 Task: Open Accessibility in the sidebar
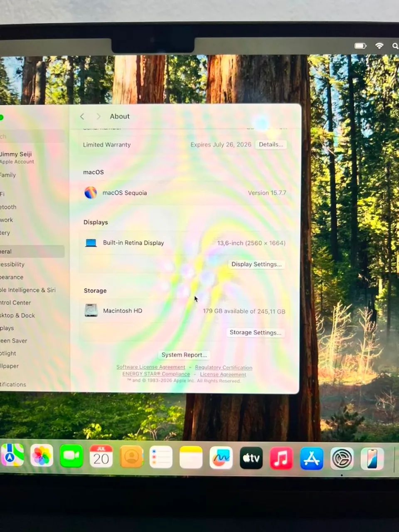tap(12, 264)
